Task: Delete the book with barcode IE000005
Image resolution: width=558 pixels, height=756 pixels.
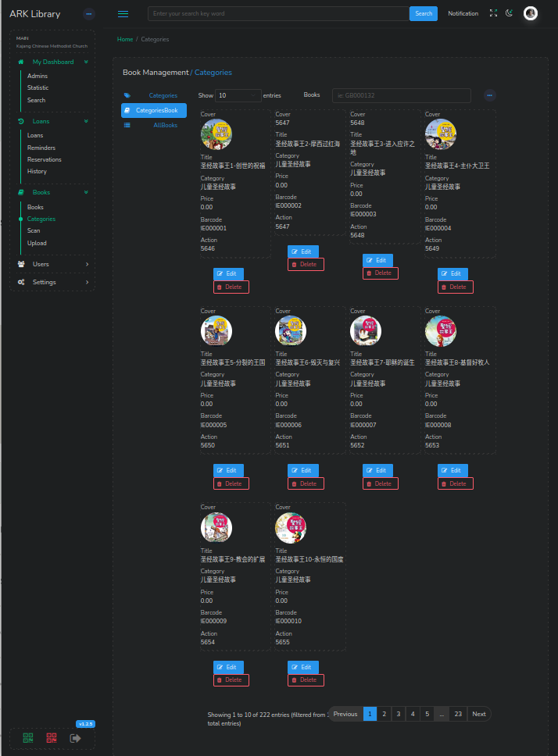Action: pos(231,484)
